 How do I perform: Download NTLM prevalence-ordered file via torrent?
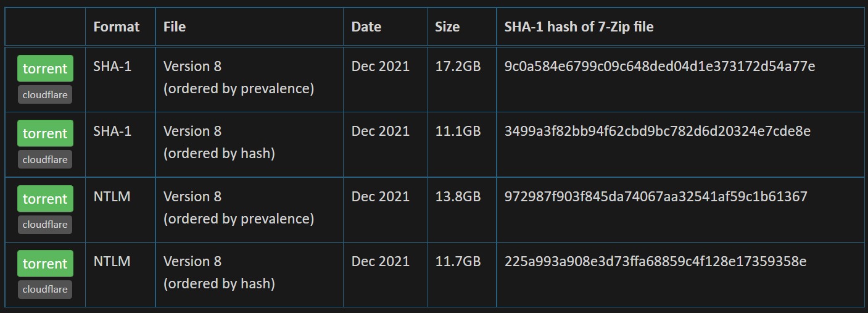tap(45, 199)
